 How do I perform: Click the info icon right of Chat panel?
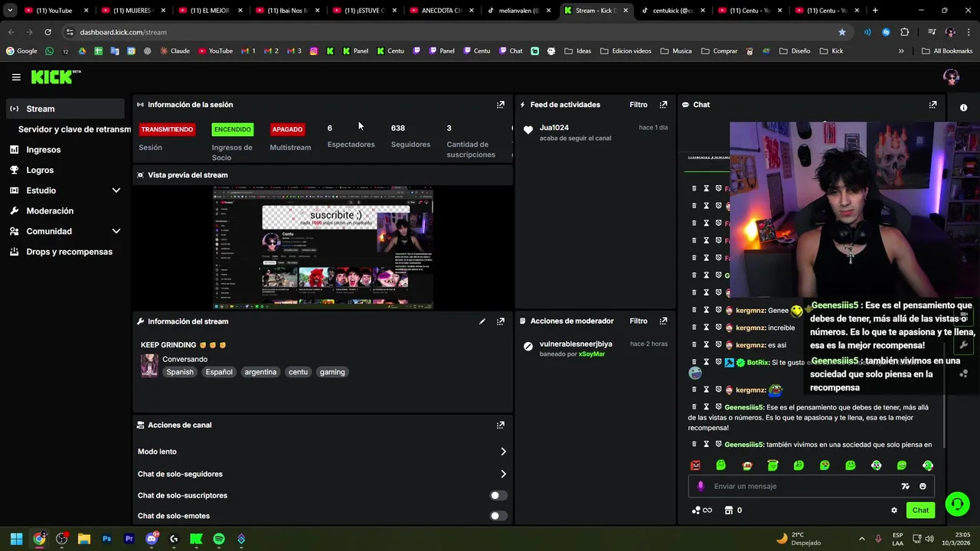pyautogui.click(x=963, y=108)
